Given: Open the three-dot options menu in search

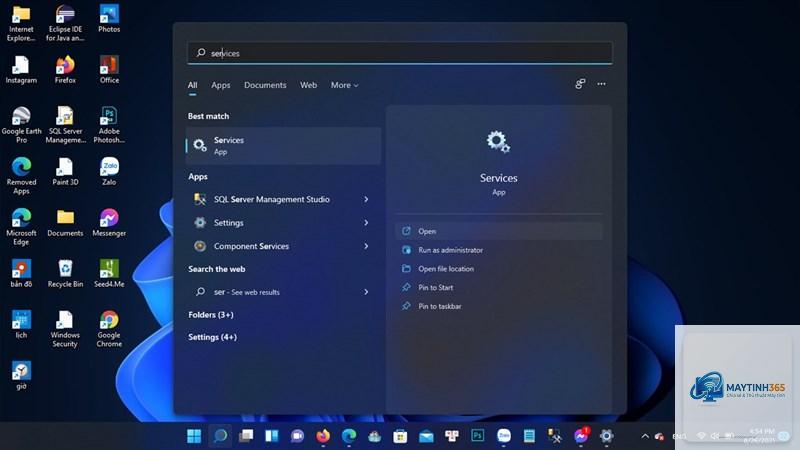Looking at the screenshot, I should 602,84.
